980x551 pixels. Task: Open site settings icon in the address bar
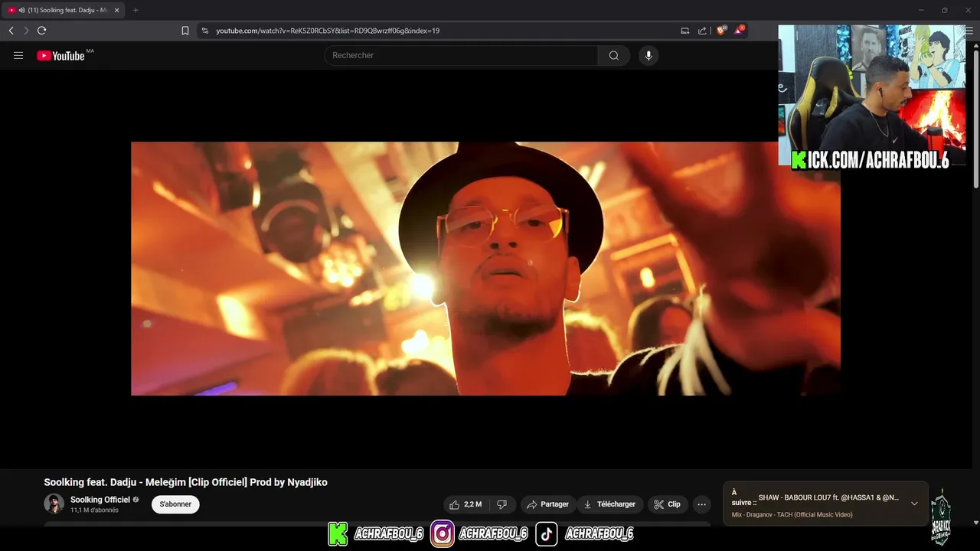point(204,31)
